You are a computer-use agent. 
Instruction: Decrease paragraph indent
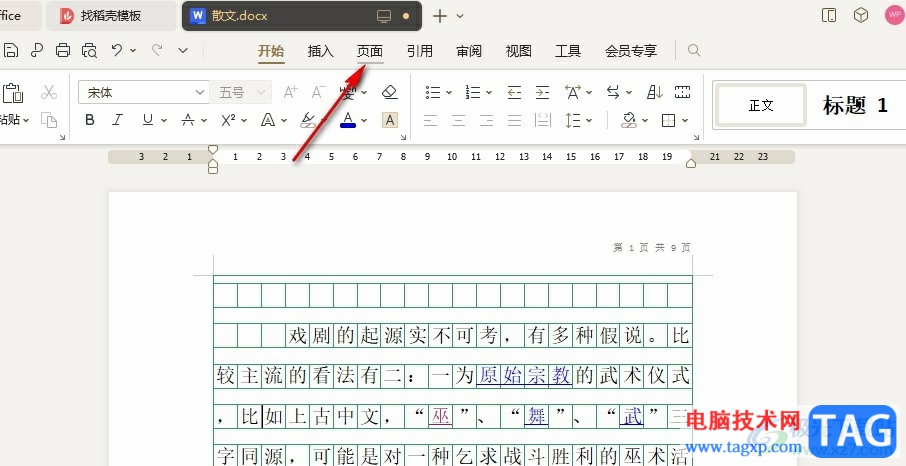pos(514,92)
